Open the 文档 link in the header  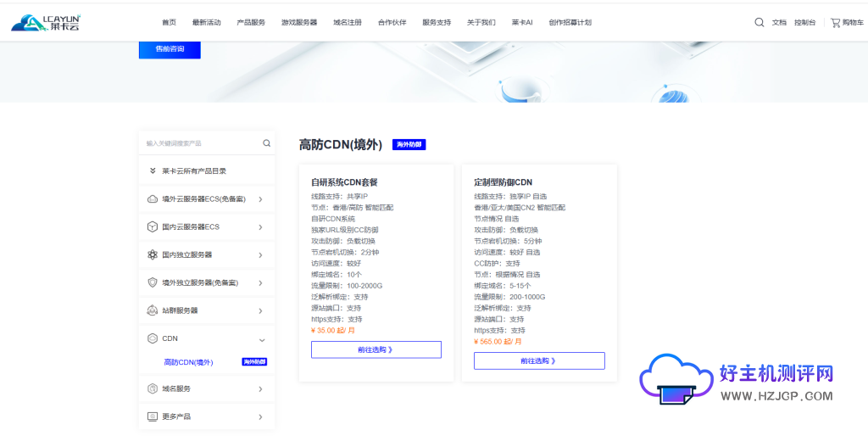[779, 23]
